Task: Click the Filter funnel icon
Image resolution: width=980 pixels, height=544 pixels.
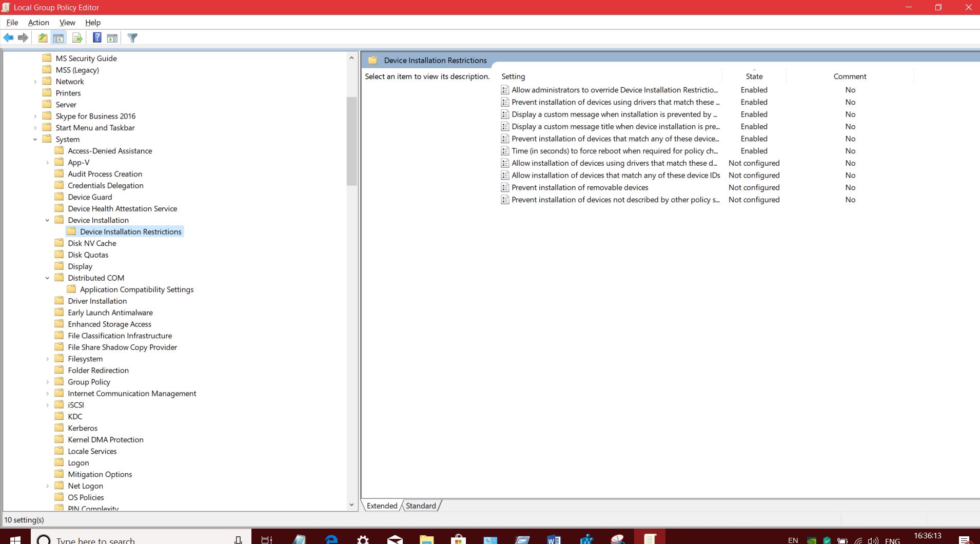Action: point(132,38)
